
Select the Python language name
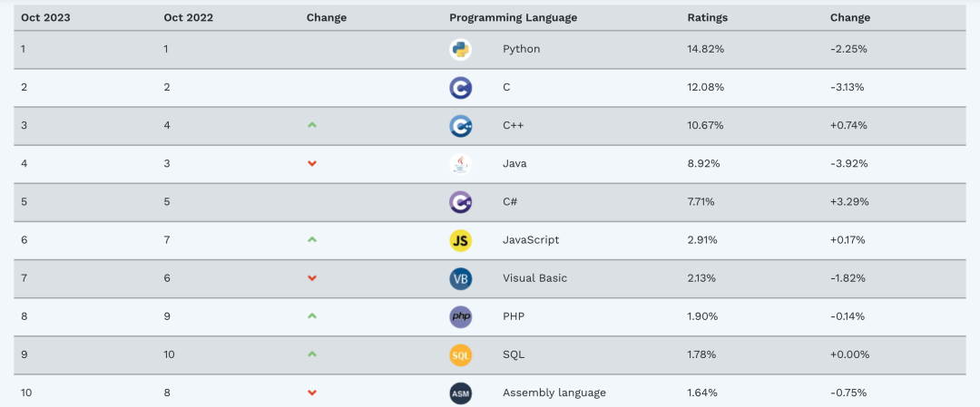coord(521,49)
